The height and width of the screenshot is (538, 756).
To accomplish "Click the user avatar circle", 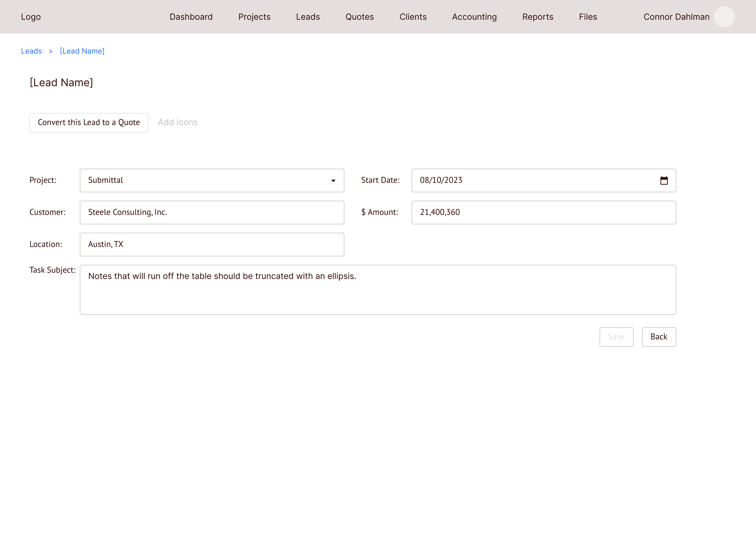I will [x=724, y=17].
